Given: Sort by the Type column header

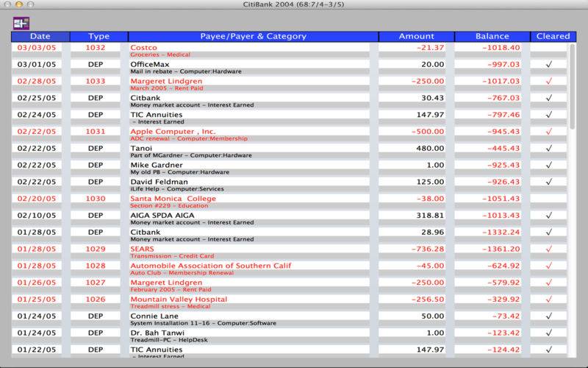Looking at the screenshot, I should [99, 36].
